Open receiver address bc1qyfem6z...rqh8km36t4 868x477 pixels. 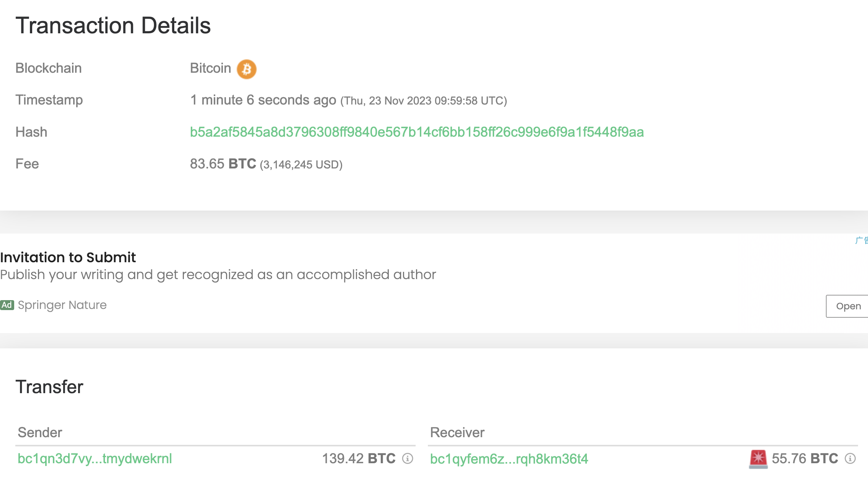(x=509, y=459)
